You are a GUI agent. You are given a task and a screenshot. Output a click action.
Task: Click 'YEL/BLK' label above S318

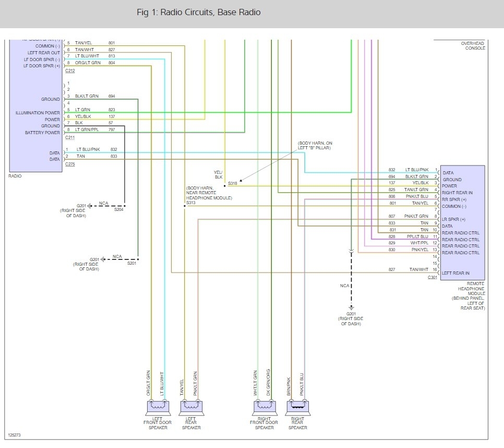click(x=218, y=174)
